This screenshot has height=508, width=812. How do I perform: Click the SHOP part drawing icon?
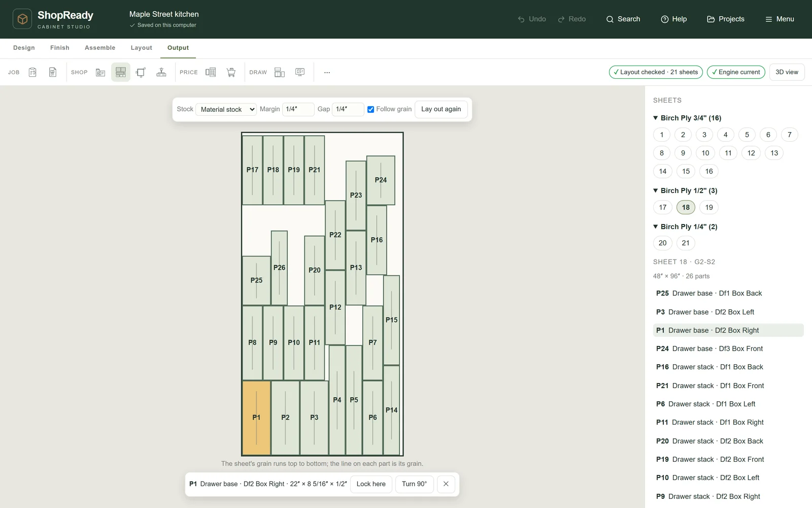click(x=141, y=72)
